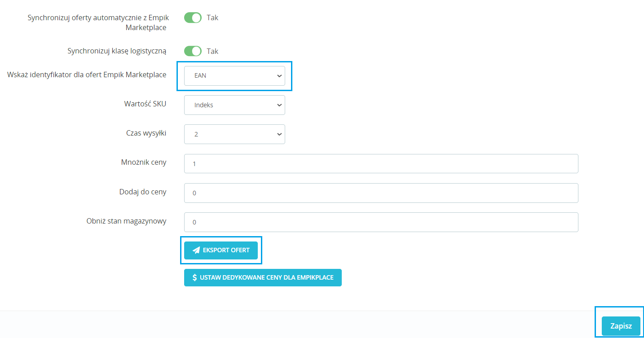Open the EAN identifier dropdown

234,76
